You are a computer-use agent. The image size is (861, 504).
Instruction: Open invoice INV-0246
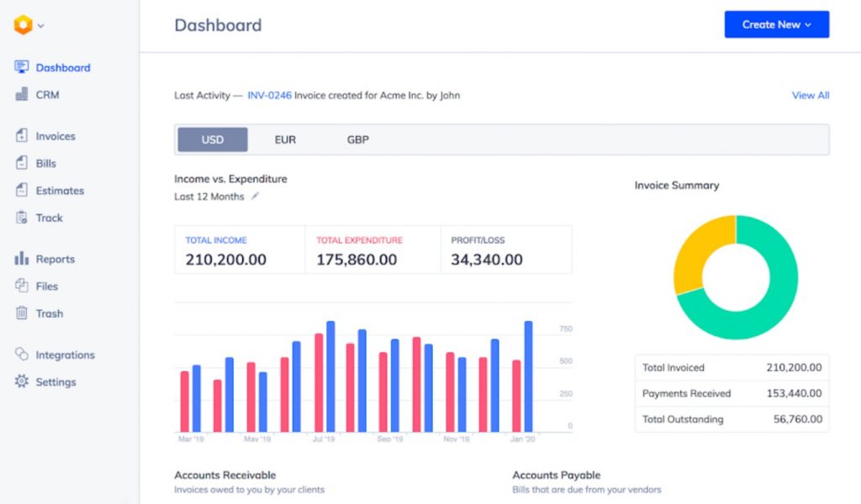269,95
